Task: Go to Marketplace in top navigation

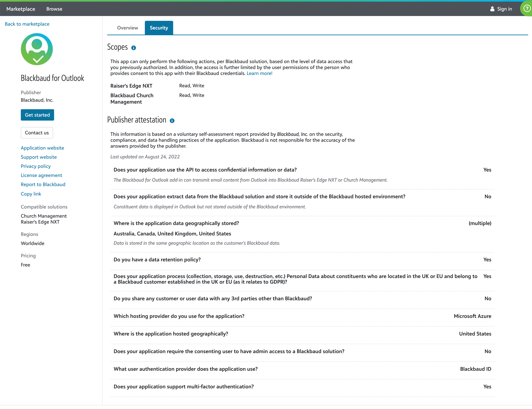Action: (21, 9)
